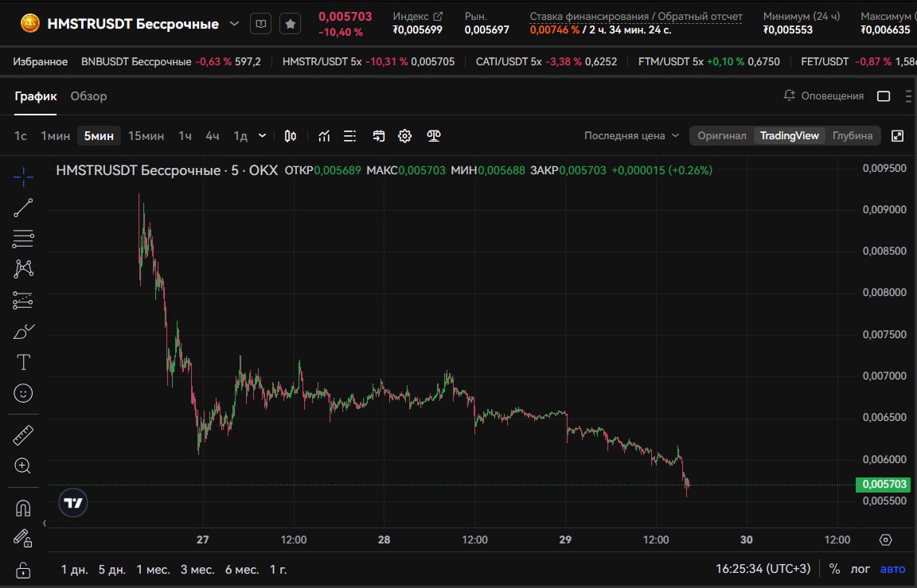The height and width of the screenshot is (588, 917).
Task: Open price scale settings gear at bottom right
Action: coord(885,539)
